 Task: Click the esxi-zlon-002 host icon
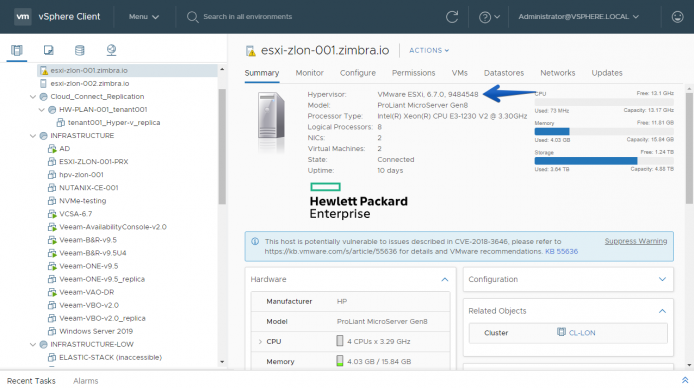tap(43, 83)
